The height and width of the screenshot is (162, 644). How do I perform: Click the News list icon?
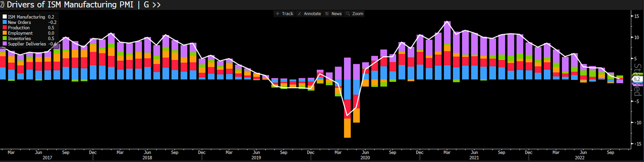coord(327,14)
